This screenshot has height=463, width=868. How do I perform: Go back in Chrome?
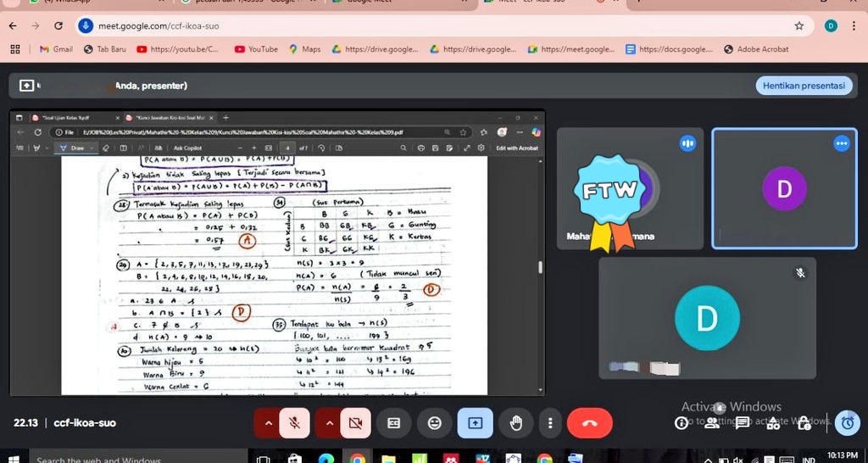tap(13, 26)
